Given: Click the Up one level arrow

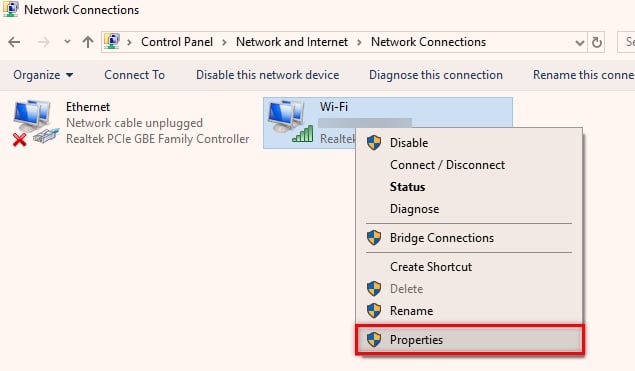Looking at the screenshot, I should (x=88, y=42).
